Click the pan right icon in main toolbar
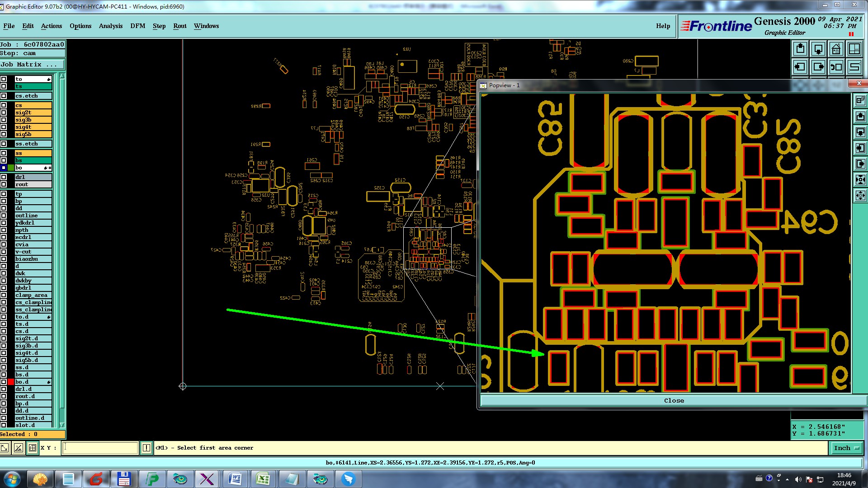This screenshot has width=868, height=488. point(818,67)
